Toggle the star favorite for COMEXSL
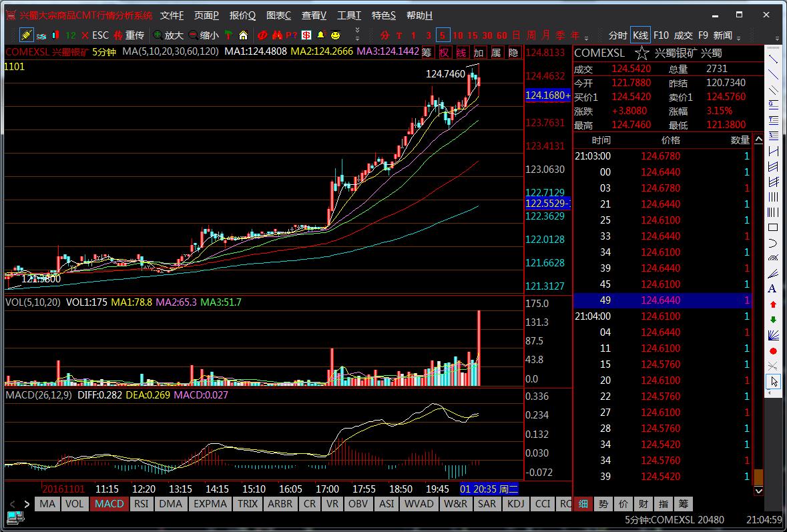The image size is (787, 532). tap(641, 53)
